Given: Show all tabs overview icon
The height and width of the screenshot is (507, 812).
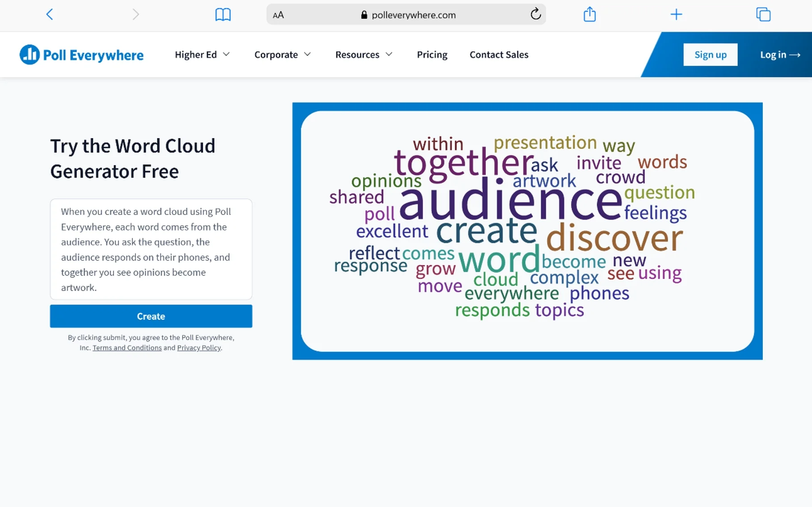Looking at the screenshot, I should [x=763, y=14].
